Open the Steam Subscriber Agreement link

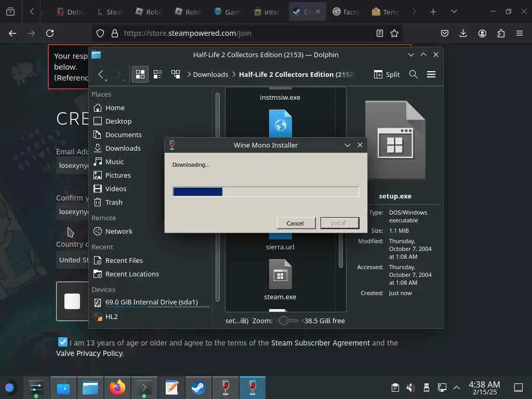(320, 343)
